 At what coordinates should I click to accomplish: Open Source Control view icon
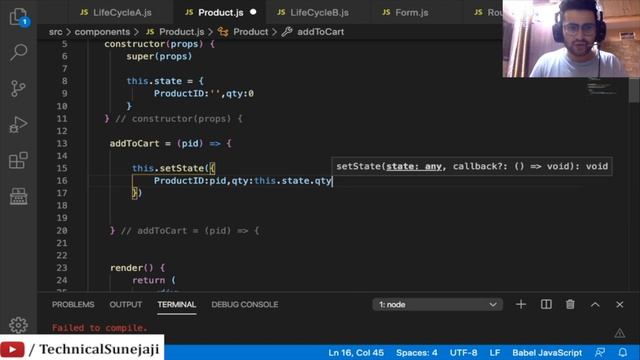18,88
